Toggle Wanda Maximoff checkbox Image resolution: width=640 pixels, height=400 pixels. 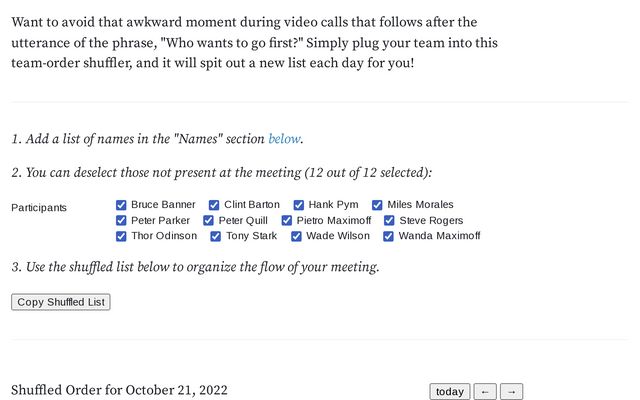tap(388, 237)
